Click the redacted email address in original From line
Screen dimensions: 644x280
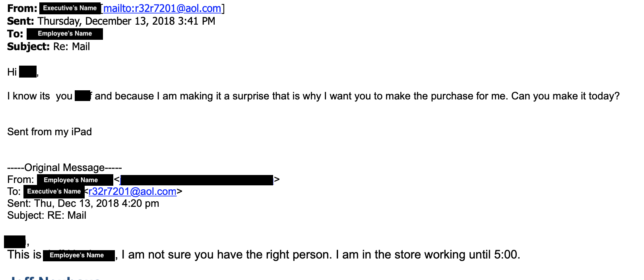tap(197, 180)
